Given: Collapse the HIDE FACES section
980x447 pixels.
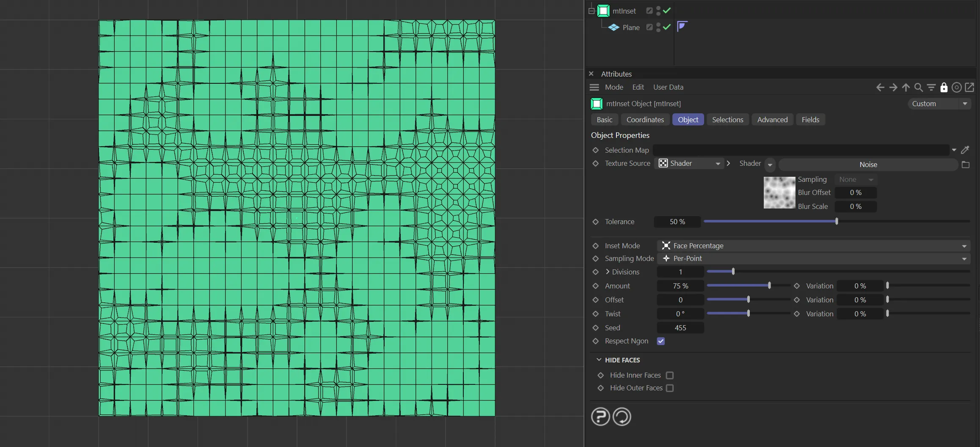Looking at the screenshot, I should coord(599,360).
